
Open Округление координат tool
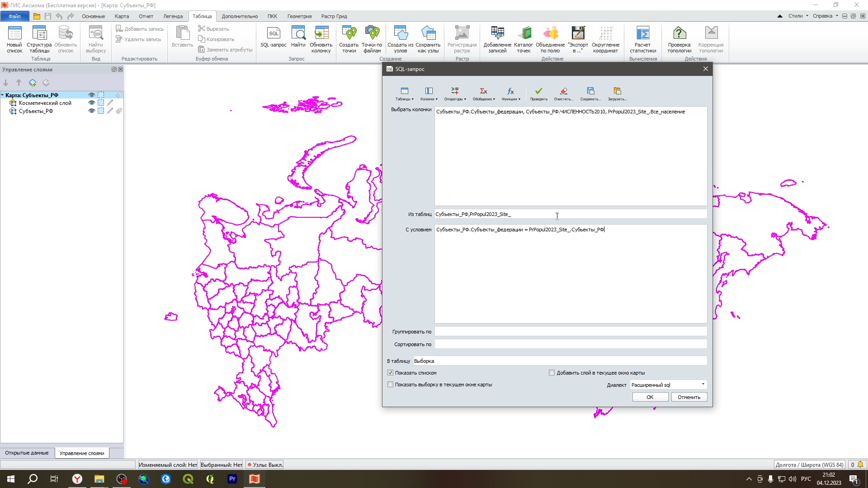[605, 39]
